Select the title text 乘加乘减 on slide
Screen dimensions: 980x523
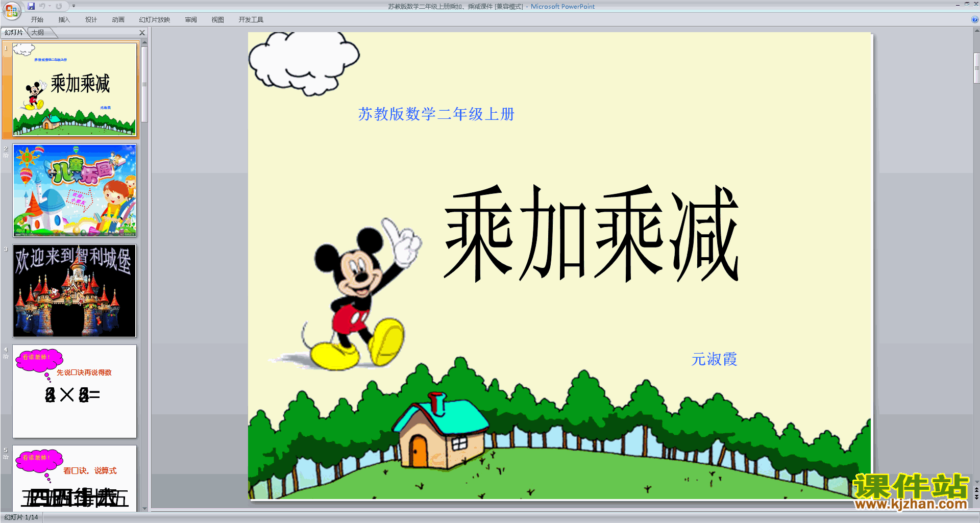click(592, 234)
